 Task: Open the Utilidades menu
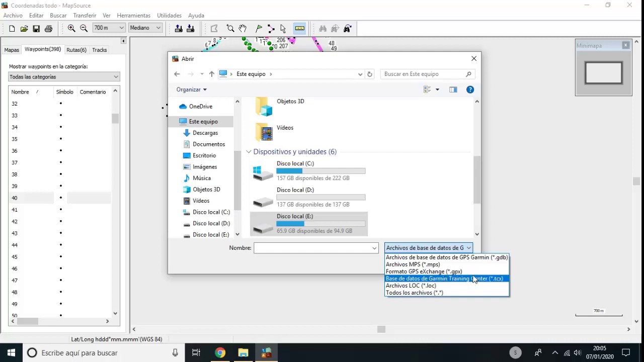pyautogui.click(x=170, y=16)
